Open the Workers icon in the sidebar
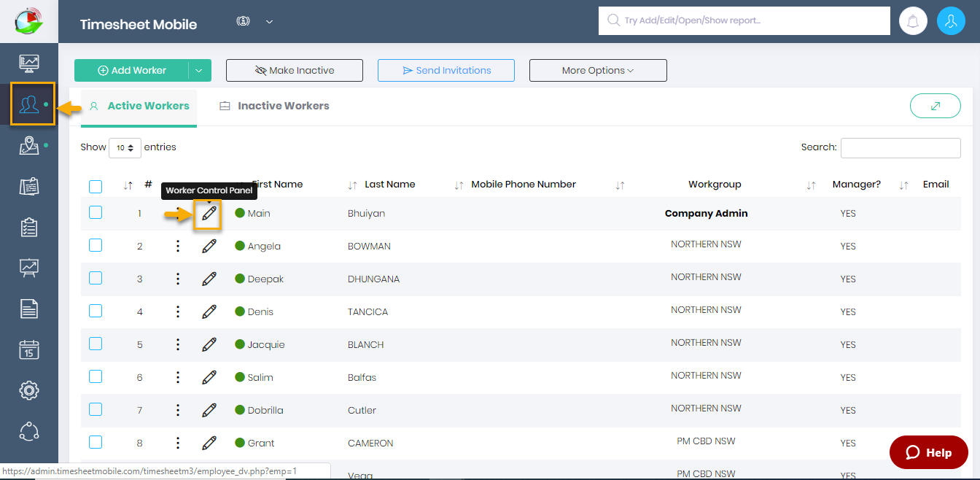 [29, 104]
